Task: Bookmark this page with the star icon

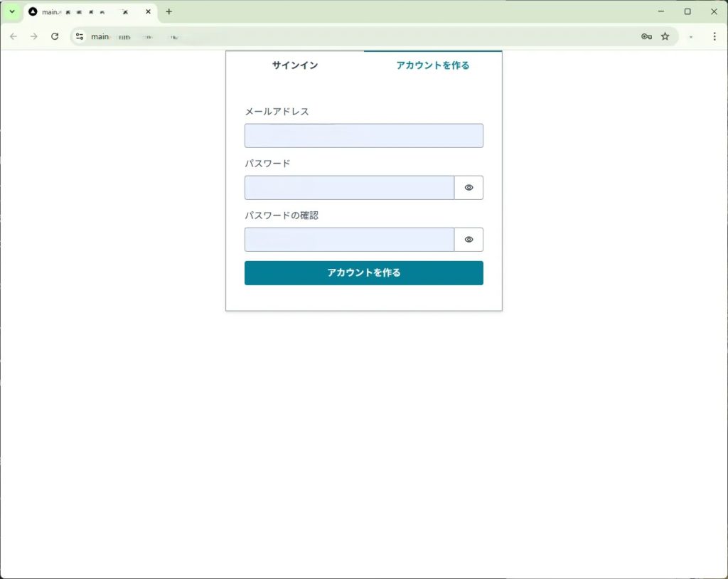Action: pyautogui.click(x=665, y=36)
